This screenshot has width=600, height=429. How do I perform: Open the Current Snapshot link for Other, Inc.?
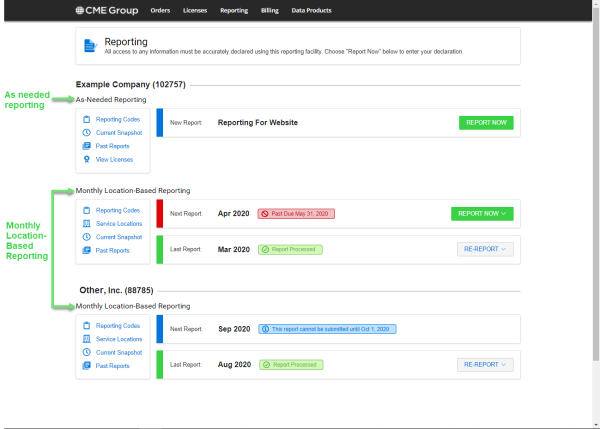[x=118, y=353]
